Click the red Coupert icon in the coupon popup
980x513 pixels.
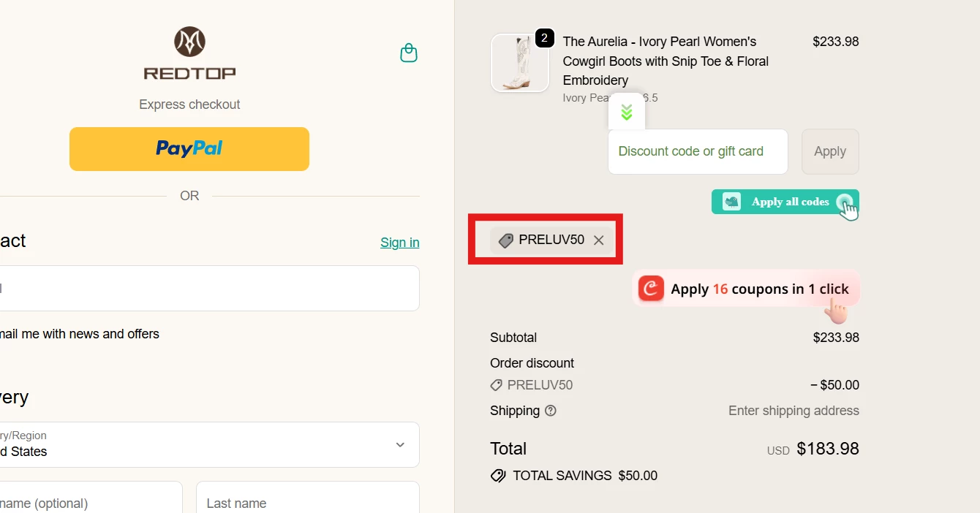coord(651,289)
